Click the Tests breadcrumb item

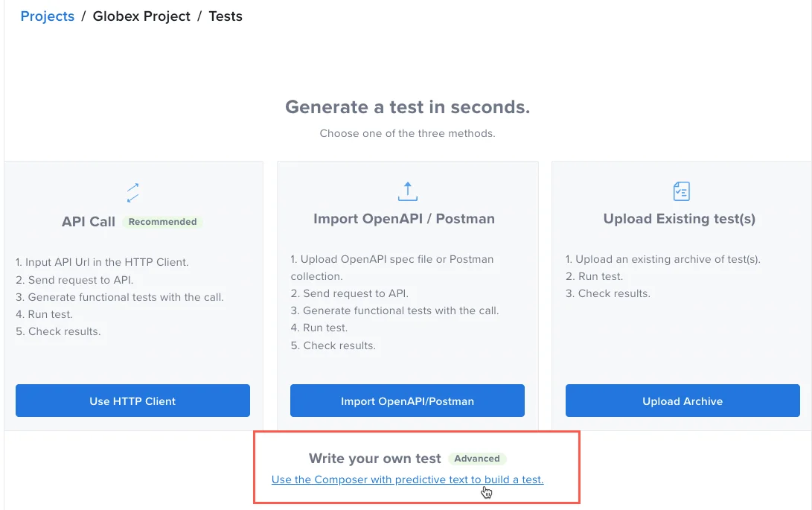(x=226, y=16)
